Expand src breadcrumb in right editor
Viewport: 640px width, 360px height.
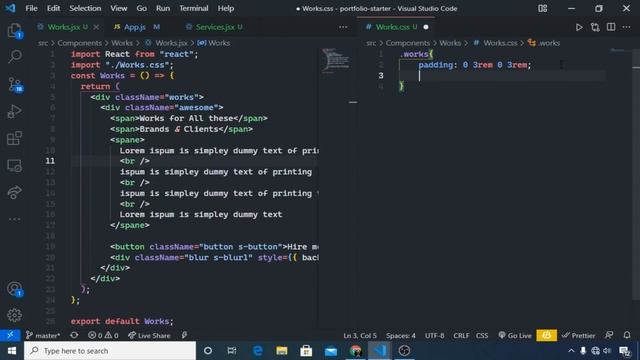click(x=371, y=43)
